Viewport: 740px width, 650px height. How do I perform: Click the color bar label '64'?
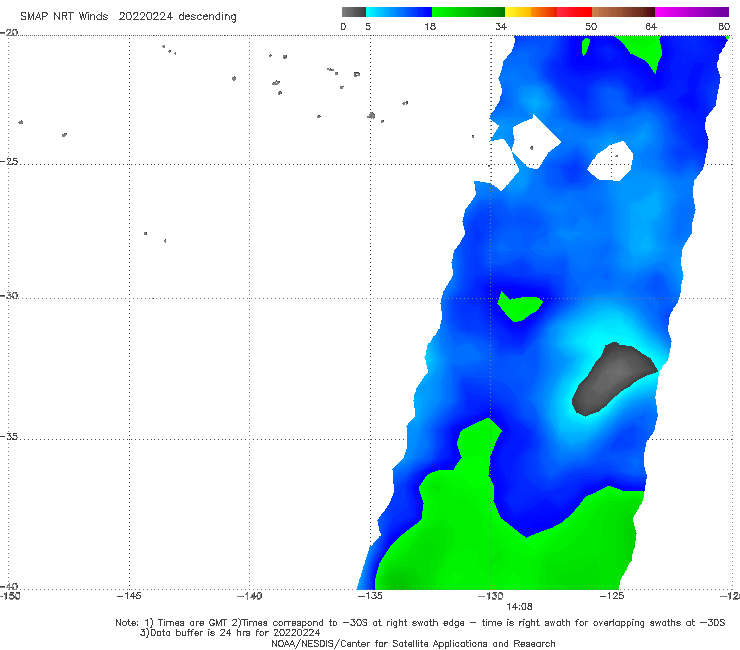(651, 26)
